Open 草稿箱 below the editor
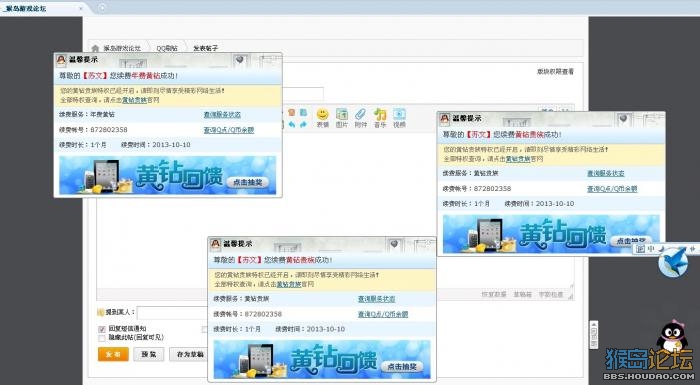Image resolution: width=700 pixels, height=385 pixels. (x=522, y=295)
